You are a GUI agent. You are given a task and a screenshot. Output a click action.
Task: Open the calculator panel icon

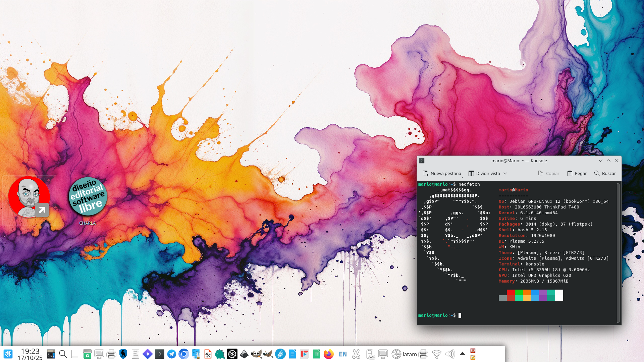coord(51,354)
